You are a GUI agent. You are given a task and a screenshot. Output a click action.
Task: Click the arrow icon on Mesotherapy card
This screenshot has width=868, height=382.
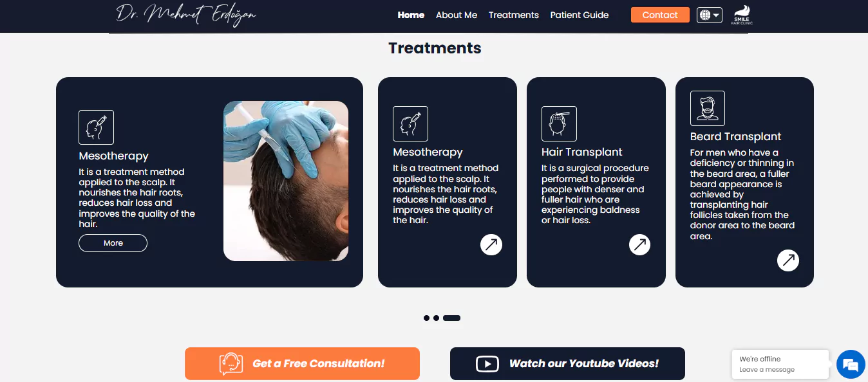[x=491, y=244]
